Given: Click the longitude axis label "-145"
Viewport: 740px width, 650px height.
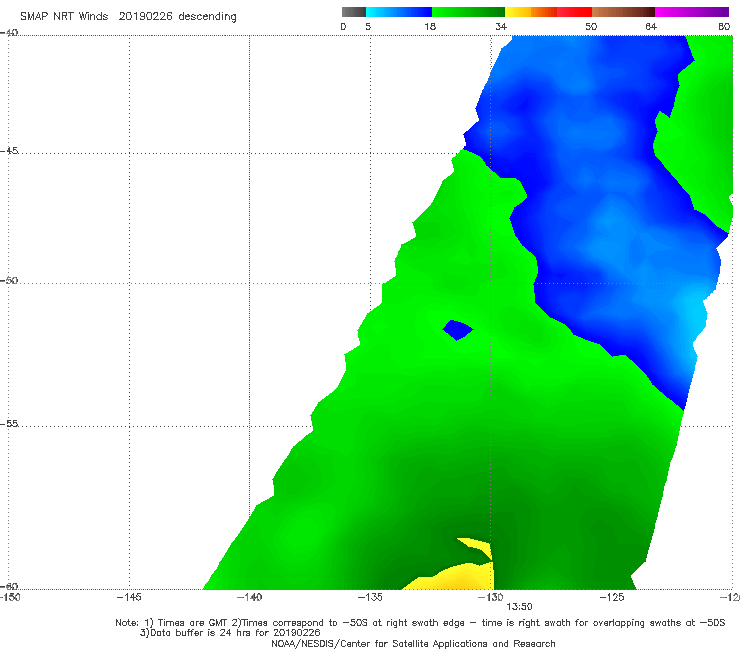Looking at the screenshot, I should click(129, 597).
